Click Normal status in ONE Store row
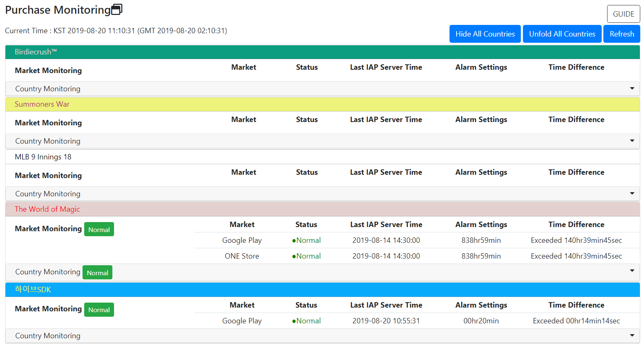 click(306, 256)
